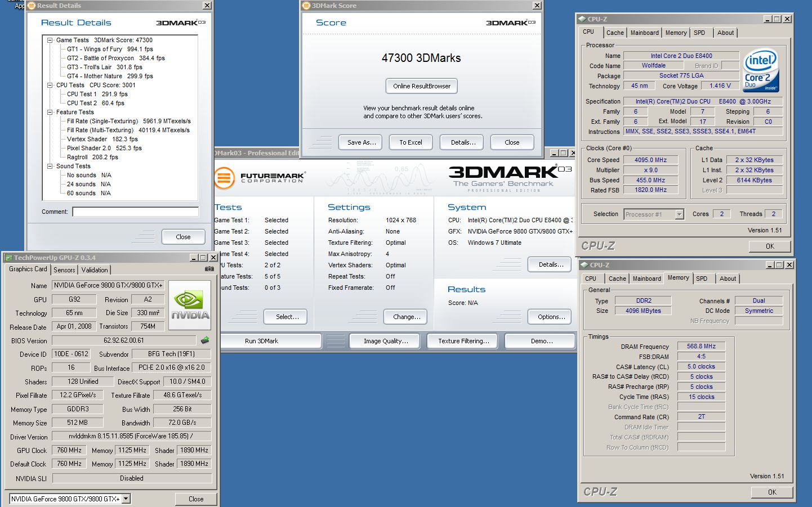
Task: Click the Texture Filtering... button
Action: [x=463, y=341]
